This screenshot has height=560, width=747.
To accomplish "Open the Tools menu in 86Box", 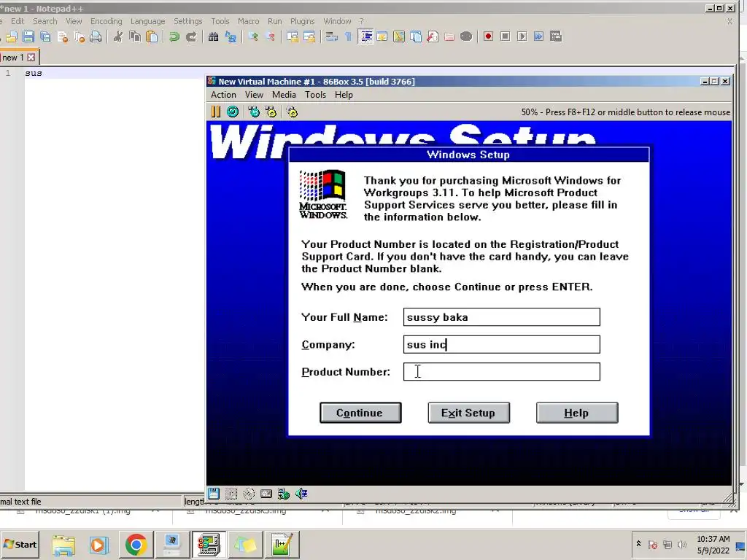I will coord(315,95).
